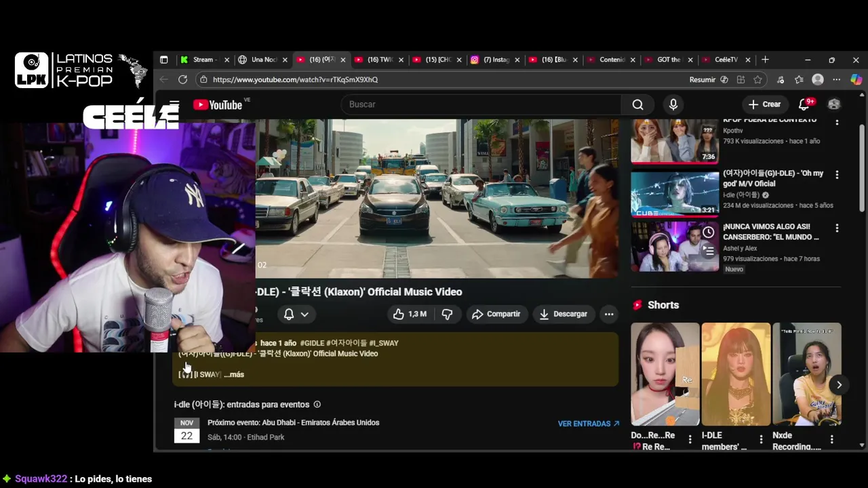Open a new browser tab
This screenshot has height=488, width=868.
pos(765,60)
